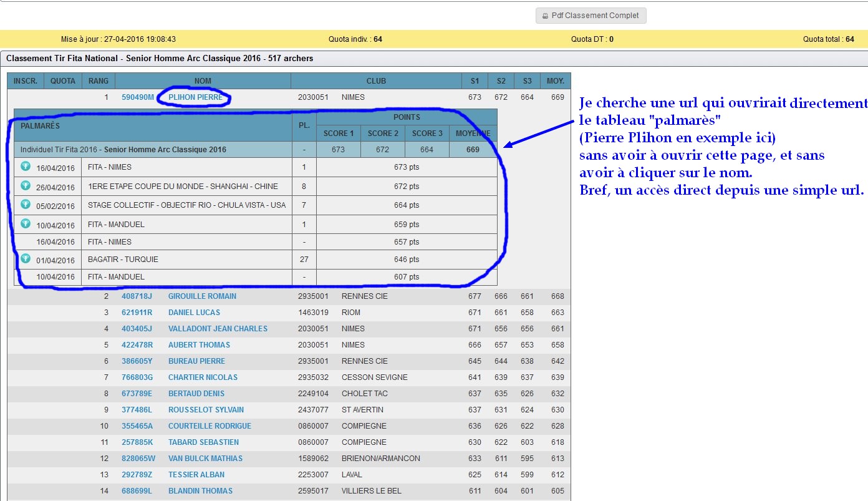Open licence link 403405J
The height and width of the screenshot is (501, 868).
(x=136, y=329)
